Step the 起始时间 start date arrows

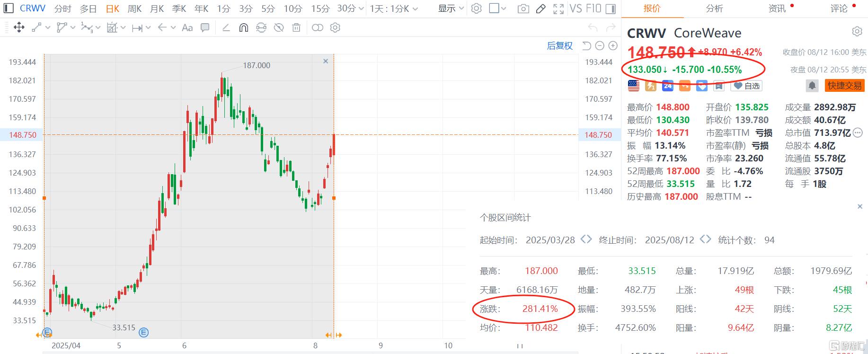tap(586, 239)
